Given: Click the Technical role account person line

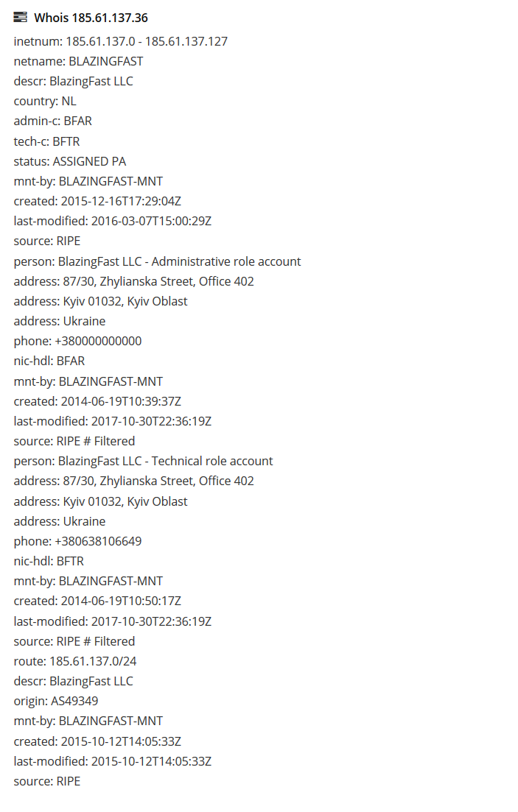Looking at the screenshot, I should click(x=143, y=461).
